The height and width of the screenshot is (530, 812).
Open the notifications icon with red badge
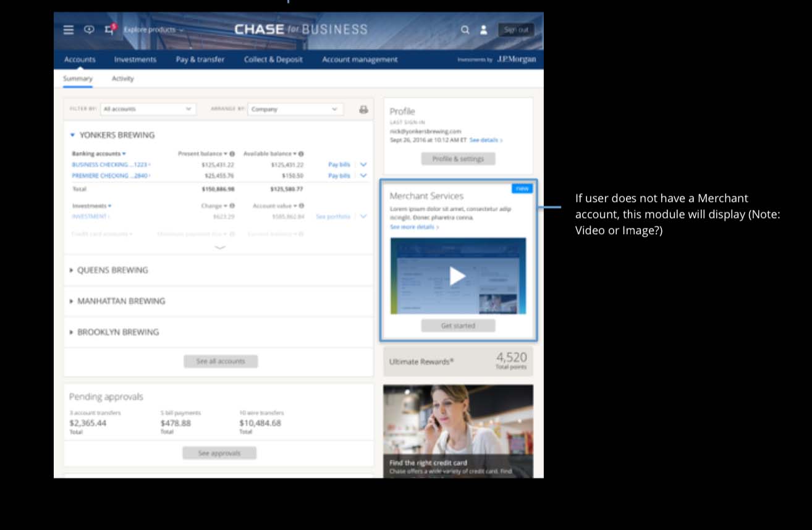point(110,29)
